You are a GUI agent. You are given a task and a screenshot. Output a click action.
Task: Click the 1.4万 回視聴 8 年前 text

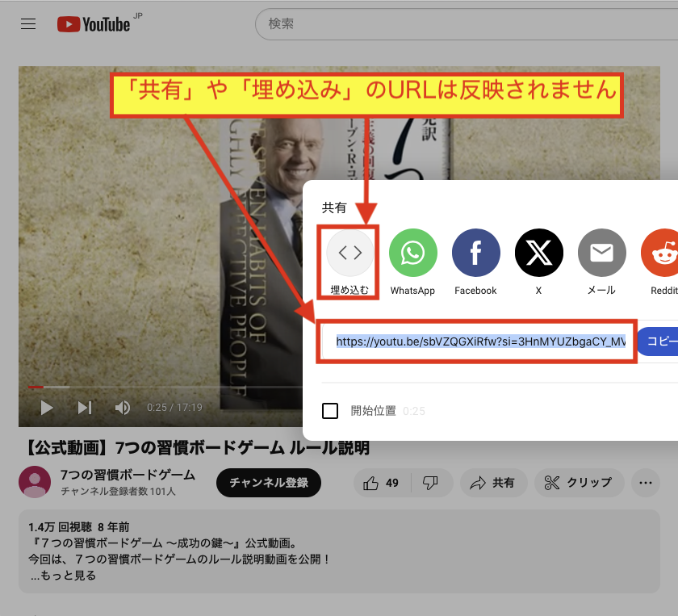(79, 527)
